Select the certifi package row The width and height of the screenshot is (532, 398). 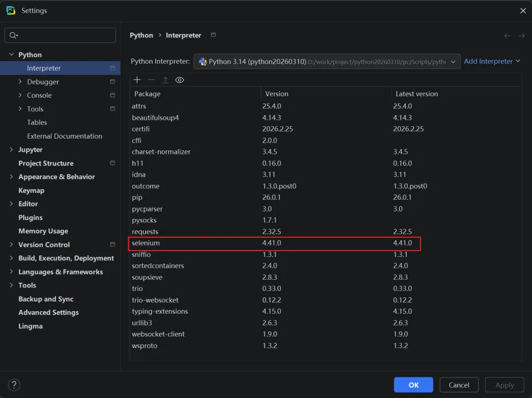click(x=326, y=129)
